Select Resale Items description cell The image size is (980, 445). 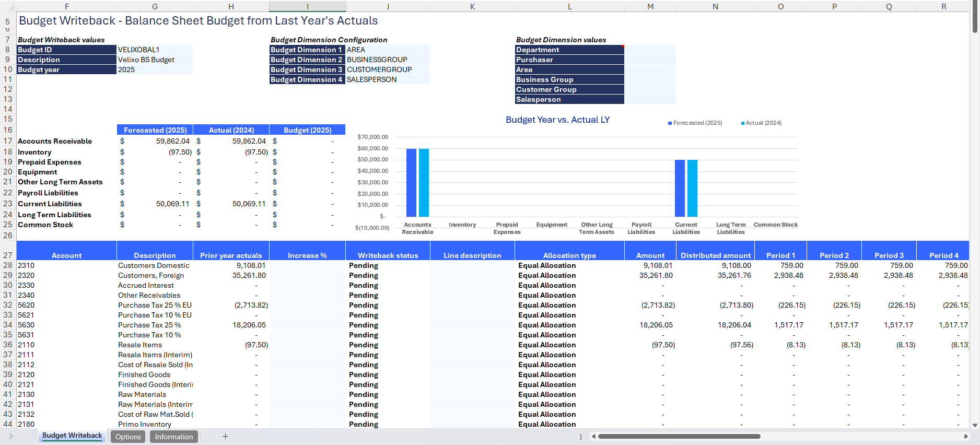click(155, 345)
